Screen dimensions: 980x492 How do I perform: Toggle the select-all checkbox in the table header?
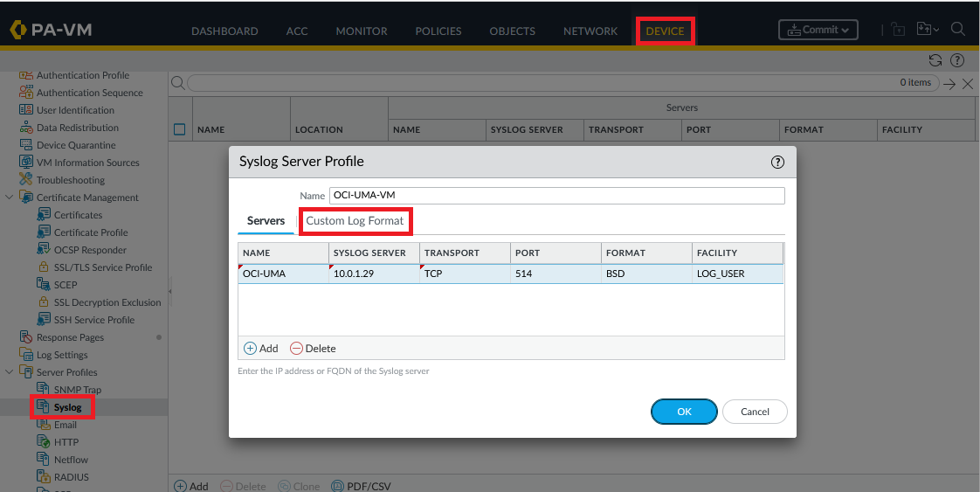180,129
